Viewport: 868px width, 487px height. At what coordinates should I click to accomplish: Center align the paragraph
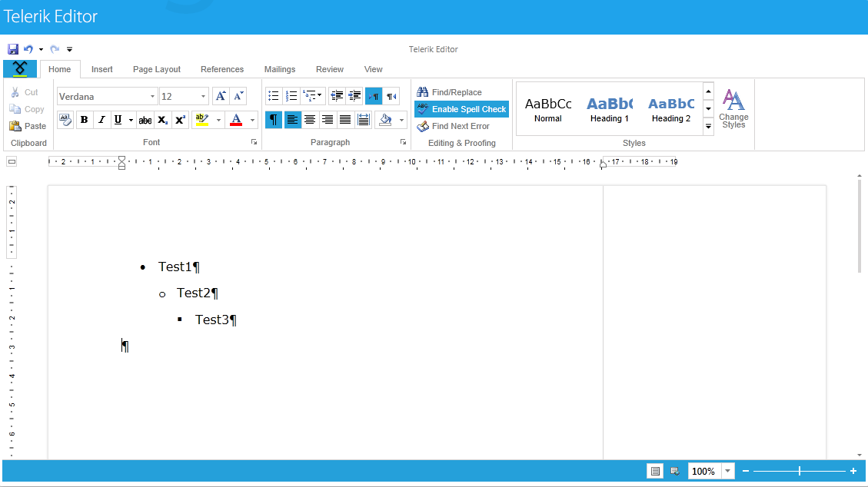click(x=310, y=119)
